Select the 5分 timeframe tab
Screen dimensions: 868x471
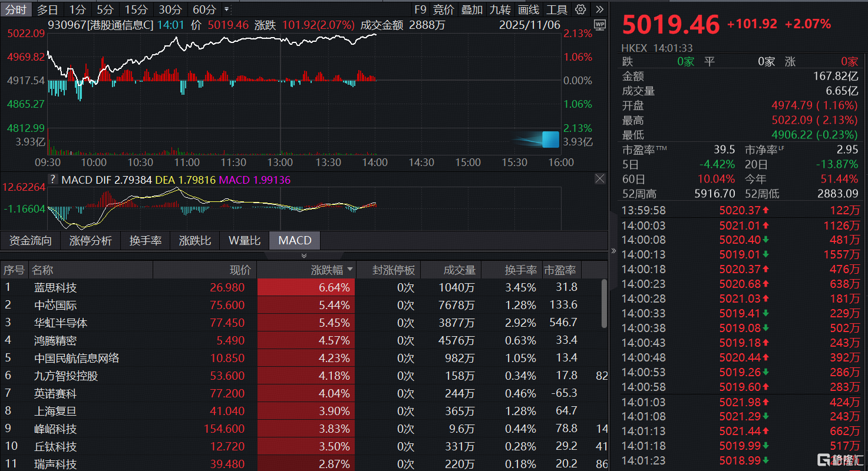[105, 9]
